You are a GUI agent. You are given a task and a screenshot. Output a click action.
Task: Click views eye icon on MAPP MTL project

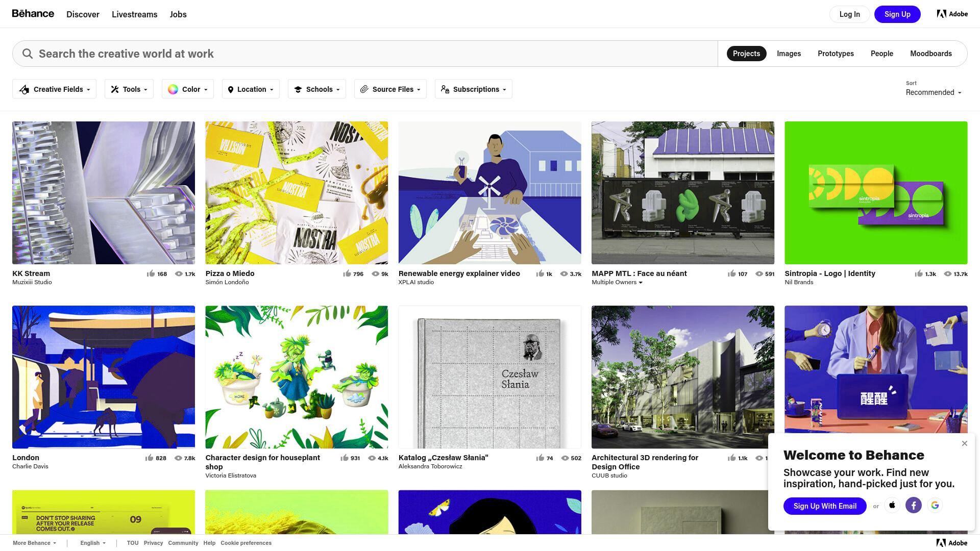point(759,274)
